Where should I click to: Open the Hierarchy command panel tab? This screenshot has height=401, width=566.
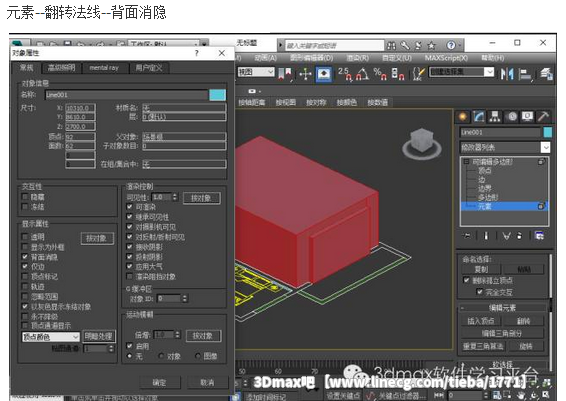(x=495, y=117)
